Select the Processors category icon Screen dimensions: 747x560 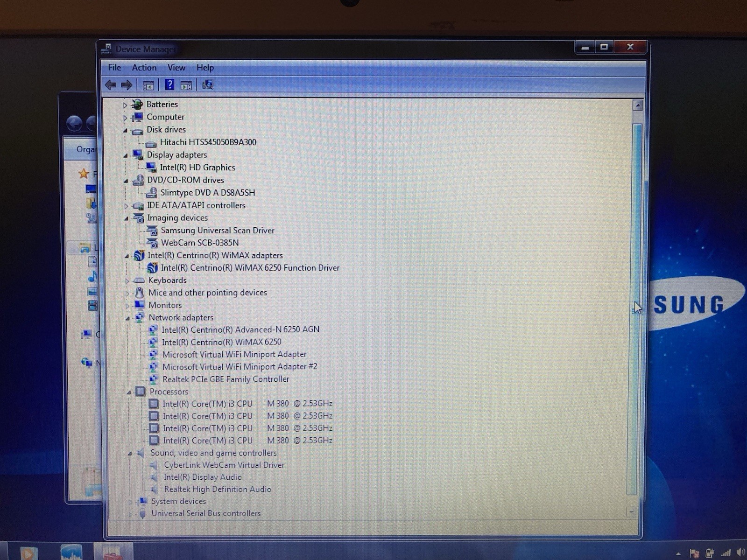[141, 392]
